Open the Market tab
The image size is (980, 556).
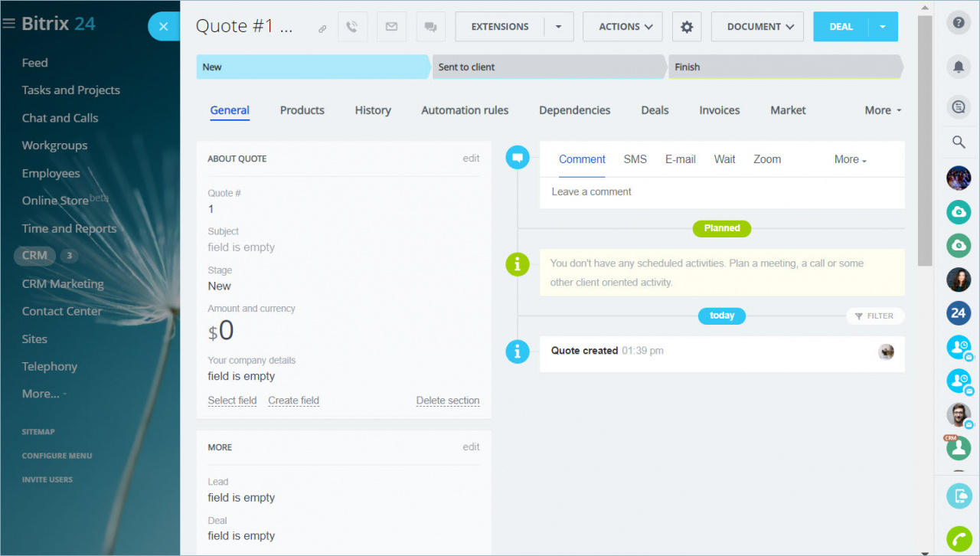click(x=788, y=110)
